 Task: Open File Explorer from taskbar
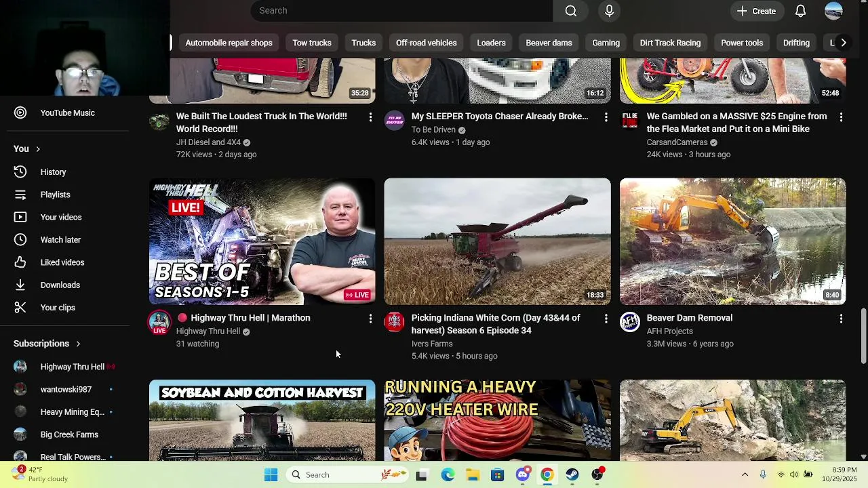(x=473, y=475)
